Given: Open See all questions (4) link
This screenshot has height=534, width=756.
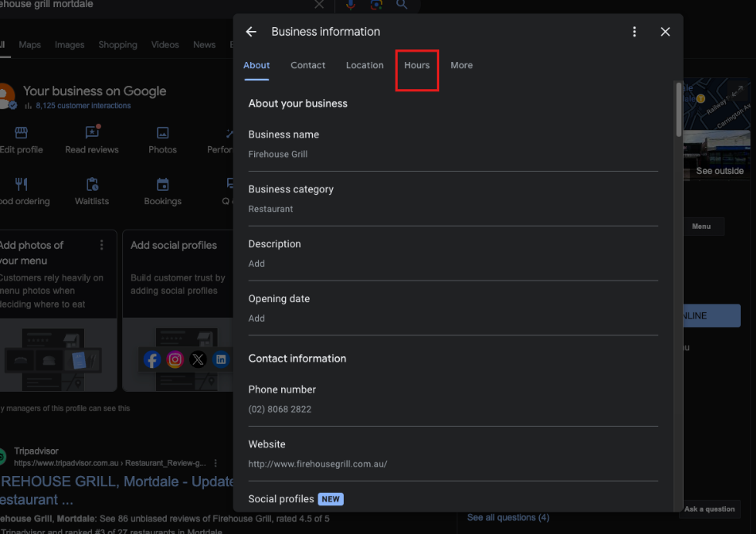Looking at the screenshot, I should pyautogui.click(x=508, y=517).
